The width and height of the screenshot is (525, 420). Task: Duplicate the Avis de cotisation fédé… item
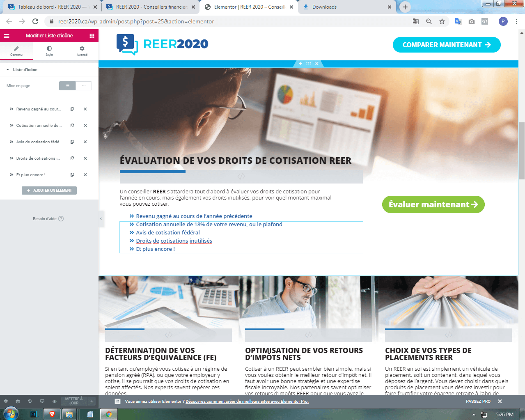pos(72,142)
